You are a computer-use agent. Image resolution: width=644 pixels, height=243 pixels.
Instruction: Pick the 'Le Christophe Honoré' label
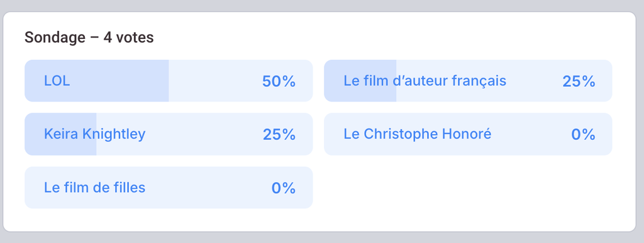point(418,134)
